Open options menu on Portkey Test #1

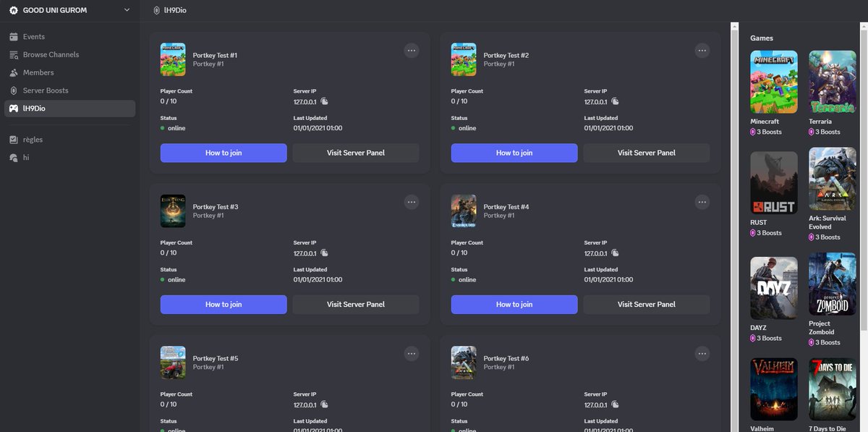point(411,50)
